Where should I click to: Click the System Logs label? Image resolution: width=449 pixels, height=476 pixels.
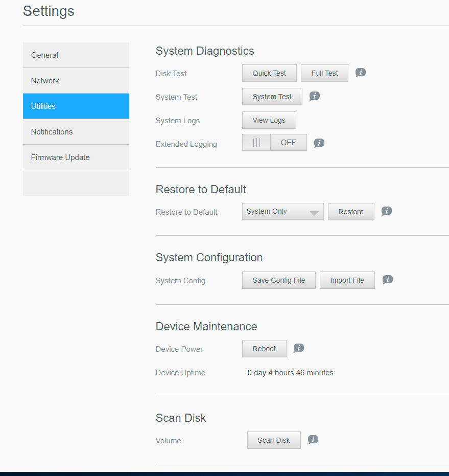coord(177,121)
